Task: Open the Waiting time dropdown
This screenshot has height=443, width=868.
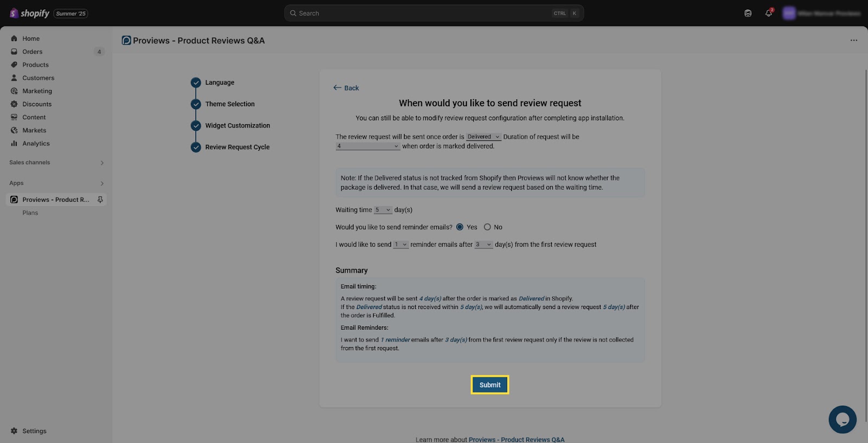Action: tap(383, 210)
